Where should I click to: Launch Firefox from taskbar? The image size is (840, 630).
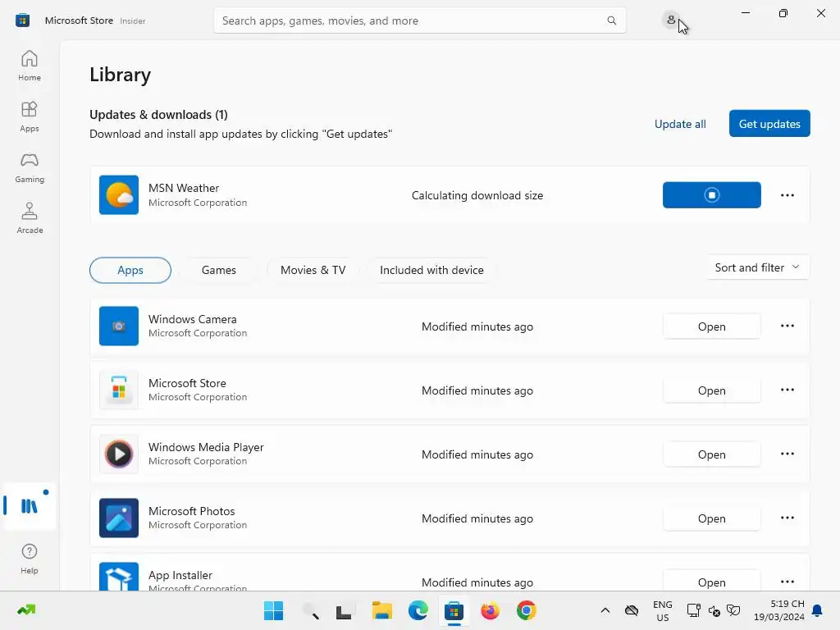tap(491, 610)
